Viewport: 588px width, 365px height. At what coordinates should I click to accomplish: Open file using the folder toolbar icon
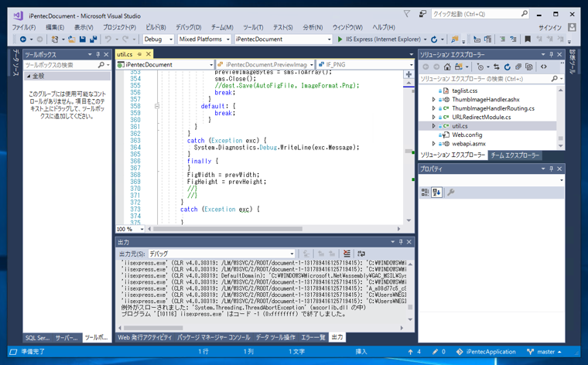tap(72, 39)
